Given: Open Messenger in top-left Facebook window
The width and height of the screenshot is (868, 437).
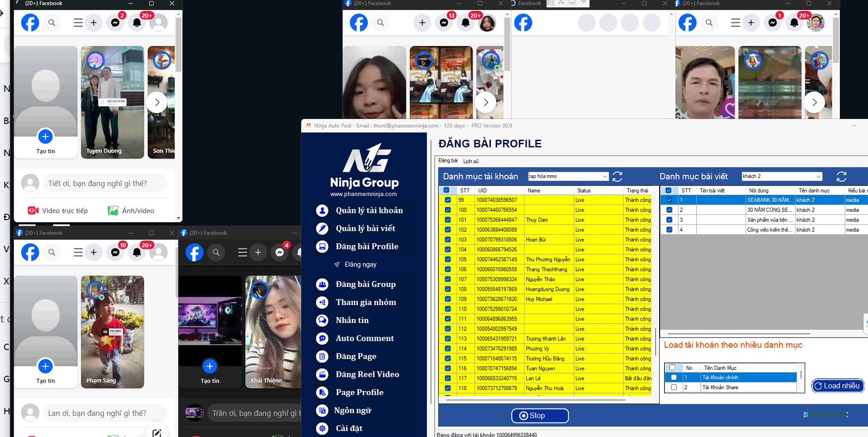Looking at the screenshot, I should (115, 23).
